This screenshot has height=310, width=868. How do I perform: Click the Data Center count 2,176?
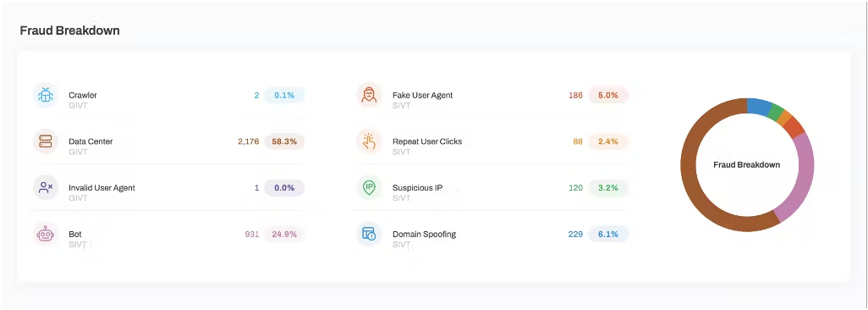[249, 141]
